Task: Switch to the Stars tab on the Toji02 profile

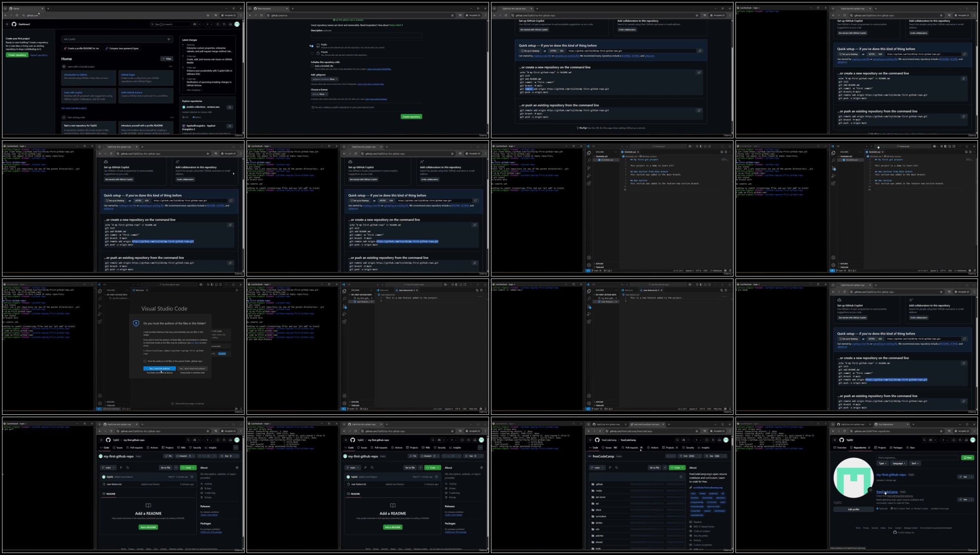Action: [911, 447]
